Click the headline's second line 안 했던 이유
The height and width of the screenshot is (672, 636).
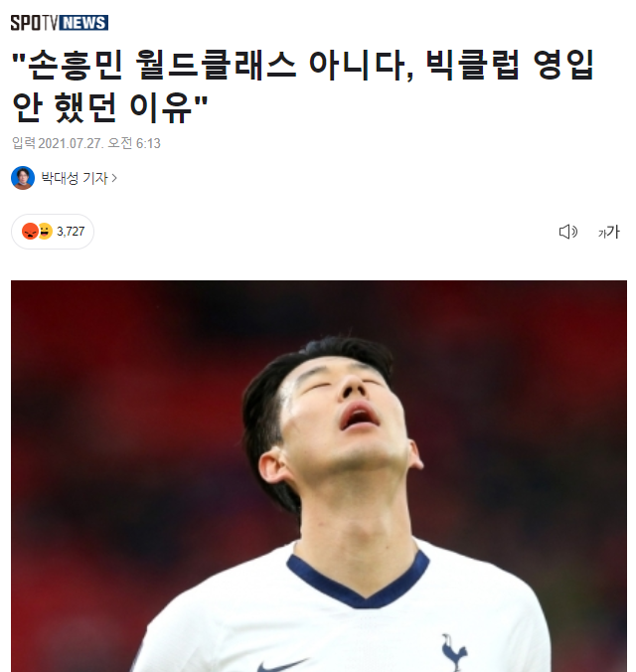tap(109, 107)
